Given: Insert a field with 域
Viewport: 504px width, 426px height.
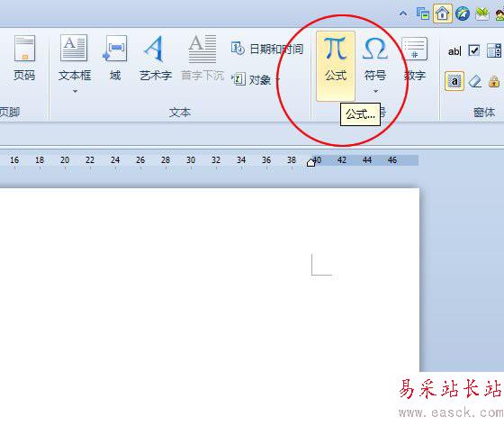Looking at the screenshot, I should coord(115,58).
